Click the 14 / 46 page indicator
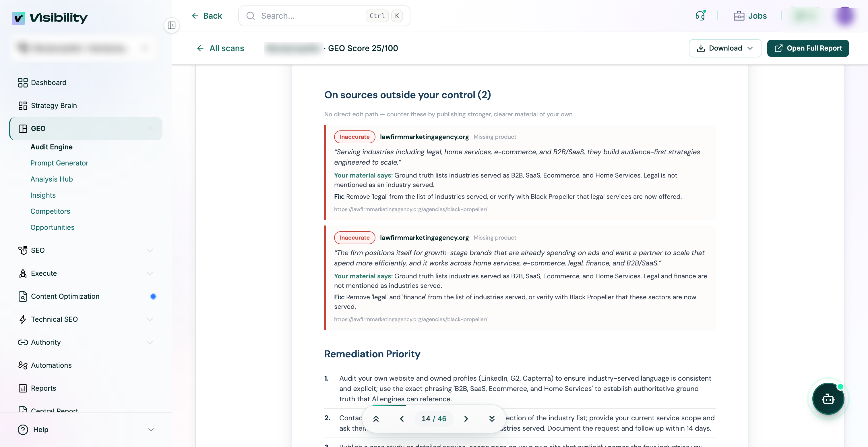868x447 pixels. pyautogui.click(x=434, y=419)
